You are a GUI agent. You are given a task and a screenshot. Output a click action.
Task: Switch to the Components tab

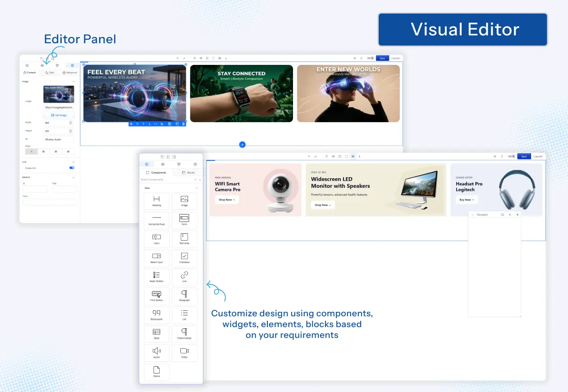coord(156,173)
